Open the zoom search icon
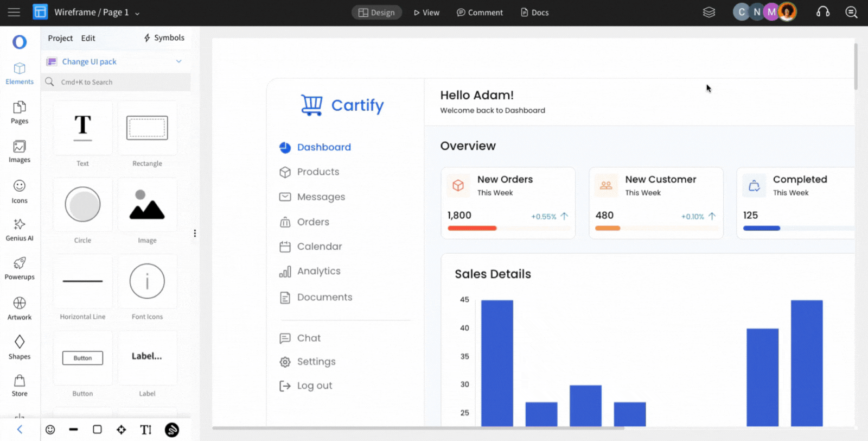 (x=851, y=12)
